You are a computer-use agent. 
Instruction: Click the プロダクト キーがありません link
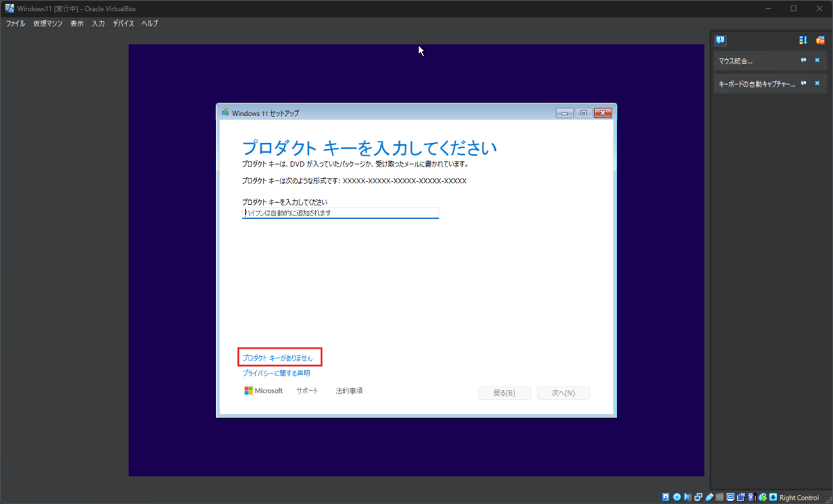278,358
